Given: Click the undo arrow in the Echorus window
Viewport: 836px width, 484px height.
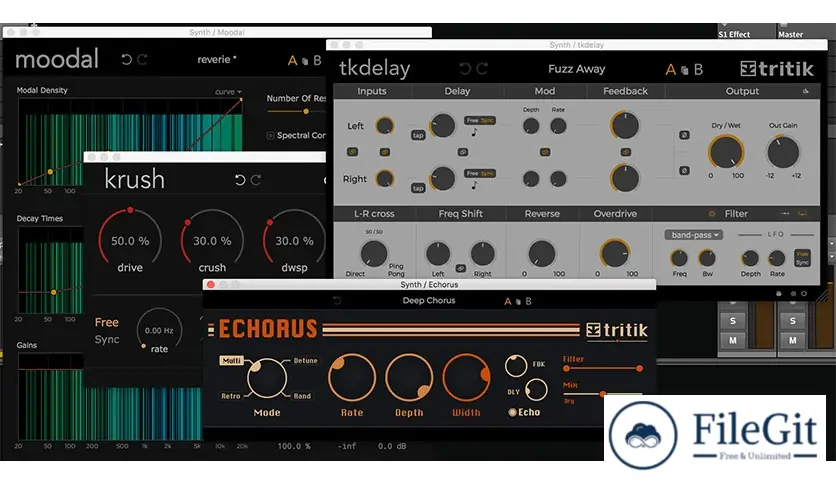Looking at the screenshot, I should coord(336,301).
